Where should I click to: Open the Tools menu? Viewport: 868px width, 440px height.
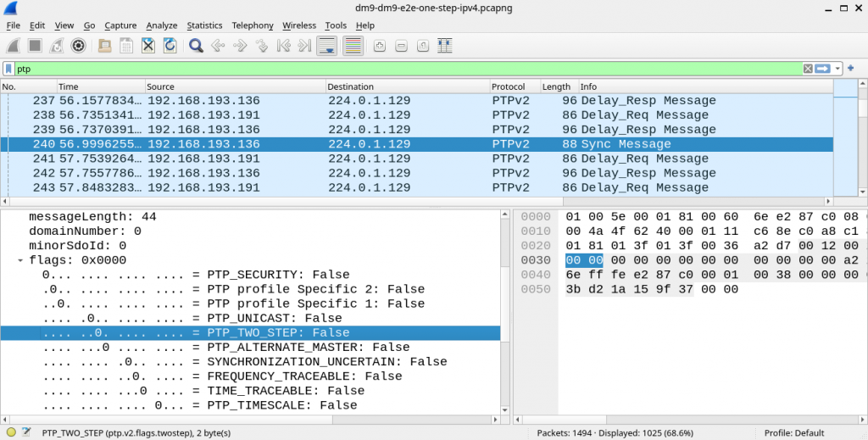coord(336,25)
